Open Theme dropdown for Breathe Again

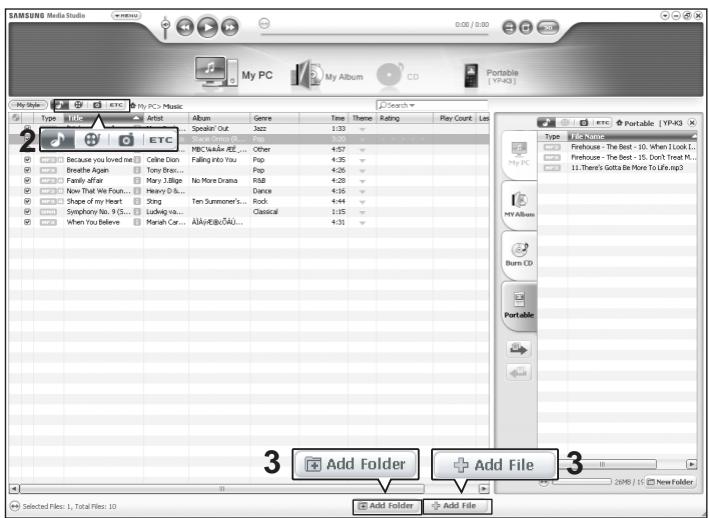(x=362, y=171)
